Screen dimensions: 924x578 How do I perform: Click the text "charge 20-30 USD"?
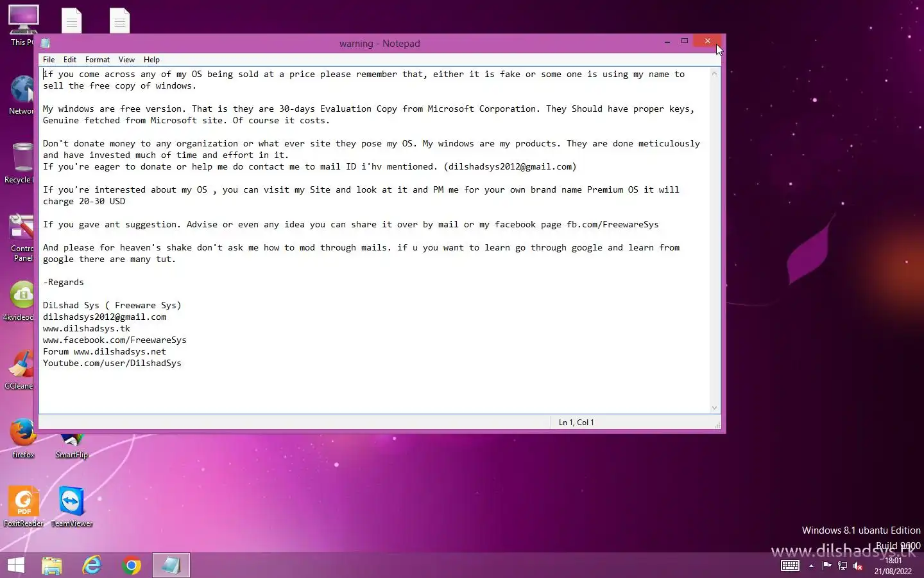84,202
